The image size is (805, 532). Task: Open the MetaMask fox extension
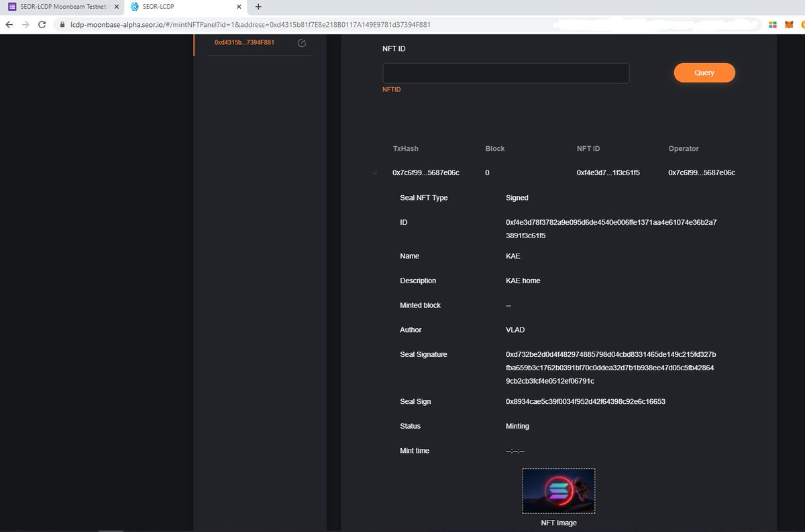(x=789, y=24)
